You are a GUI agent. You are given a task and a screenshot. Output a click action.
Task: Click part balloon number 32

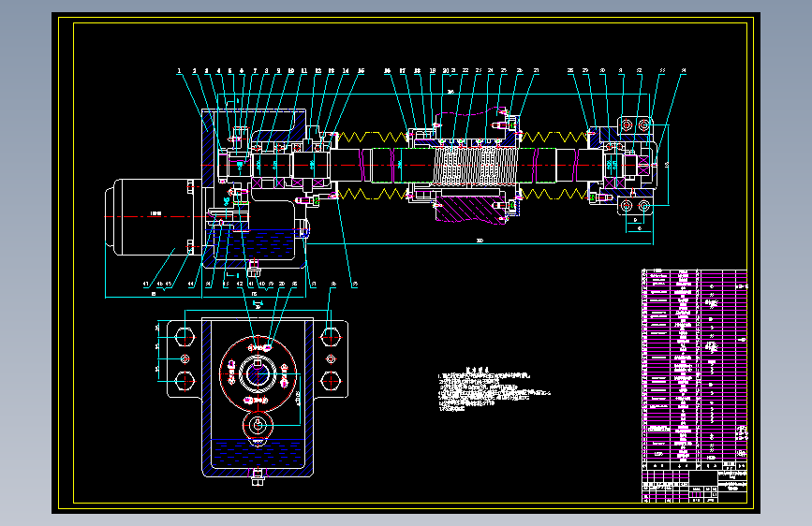point(639,71)
